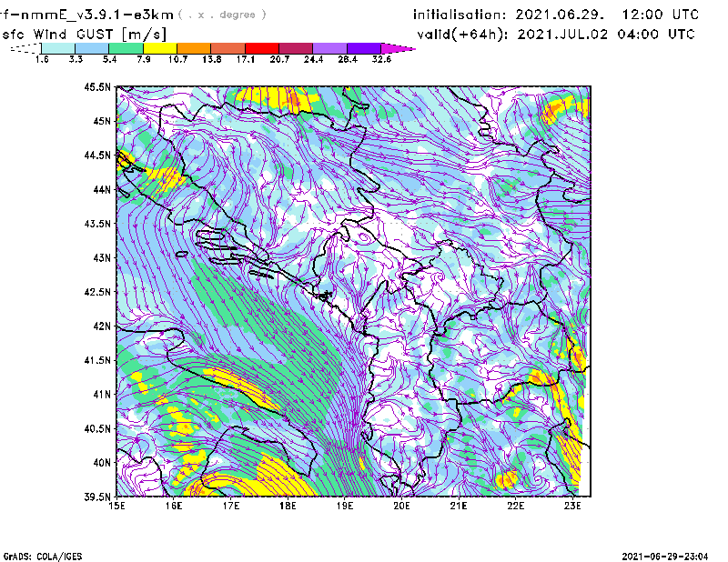
Task: Click the legend value '10.7'
Action: pyautogui.click(x=177, y=59)
